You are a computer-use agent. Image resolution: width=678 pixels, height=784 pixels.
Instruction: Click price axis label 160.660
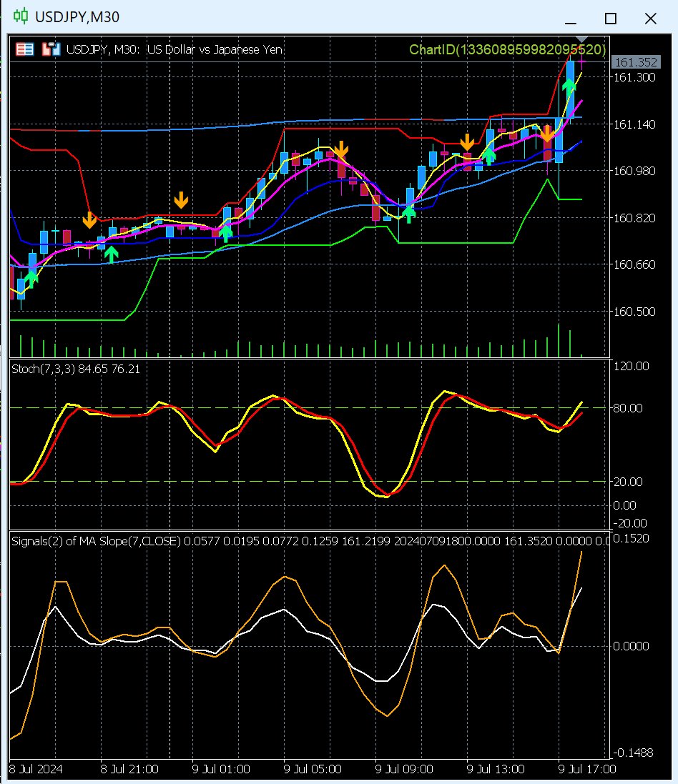(634, 264)
